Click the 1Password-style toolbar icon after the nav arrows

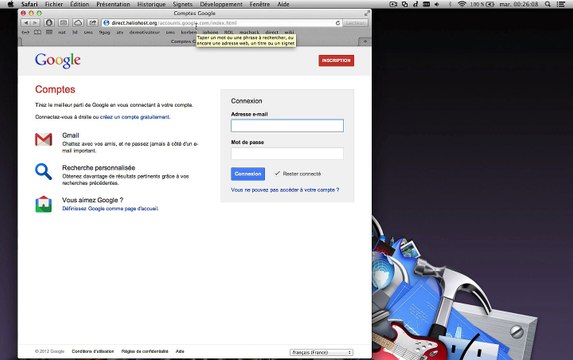[49, 23]
